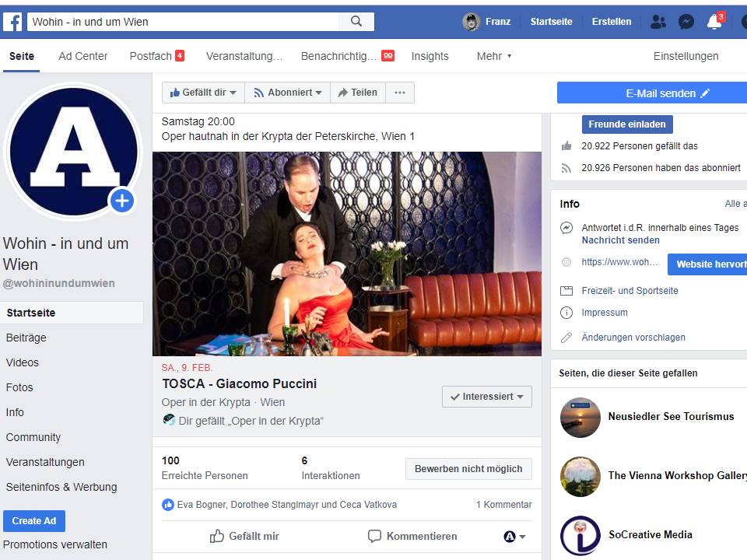This screenshot has width=747, height=560.
Task: Click the Teilen button
Action: (x=358, y=93)
